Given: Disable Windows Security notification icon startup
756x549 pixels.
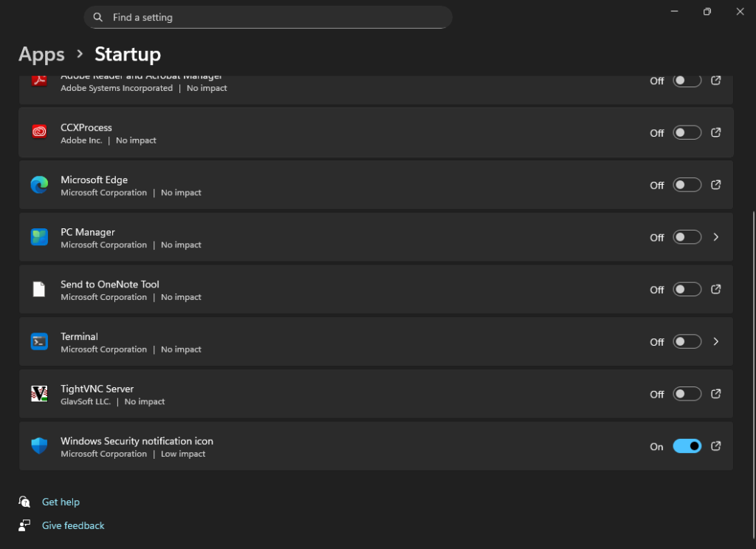Looking at the screenshot, I should pyautogui.click(x=687, y=446).
